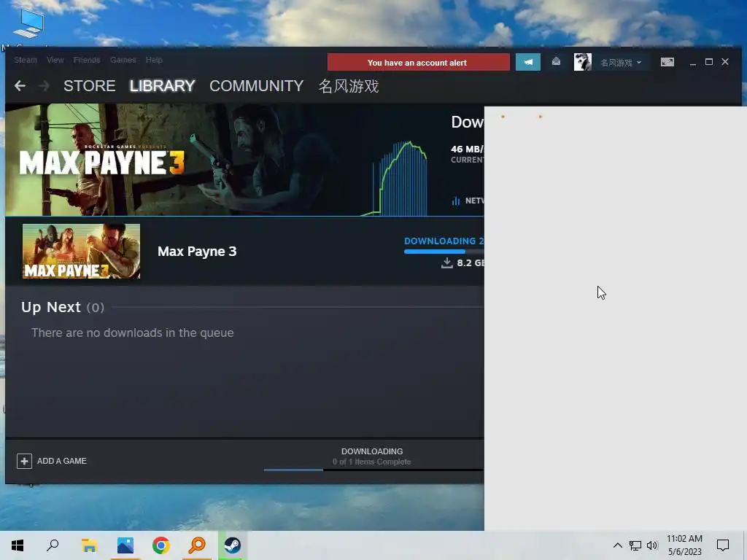The height and width of the screenshot is (560, 747).
Task: Select the desktop computer icon
Action: (28, 24)
